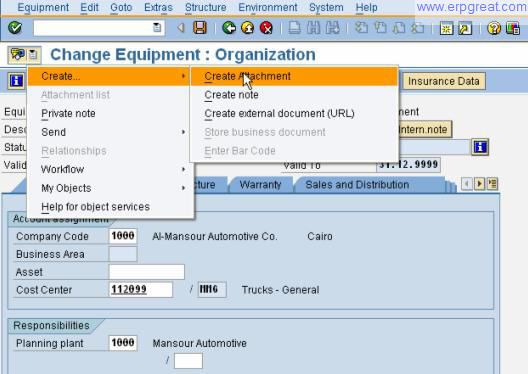
Task: Click the blue info icon beside the Create menu
Action: (x=16, y=81)
